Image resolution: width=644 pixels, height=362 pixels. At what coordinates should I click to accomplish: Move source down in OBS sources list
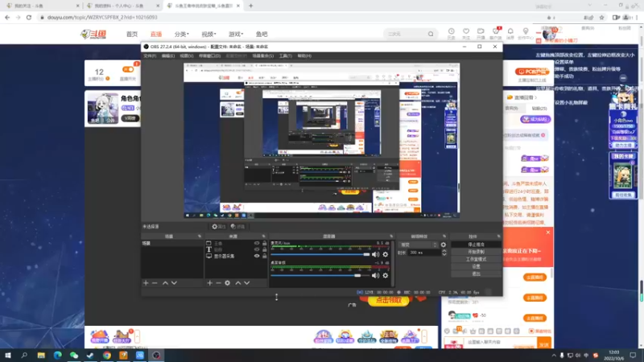pos(247,283)
